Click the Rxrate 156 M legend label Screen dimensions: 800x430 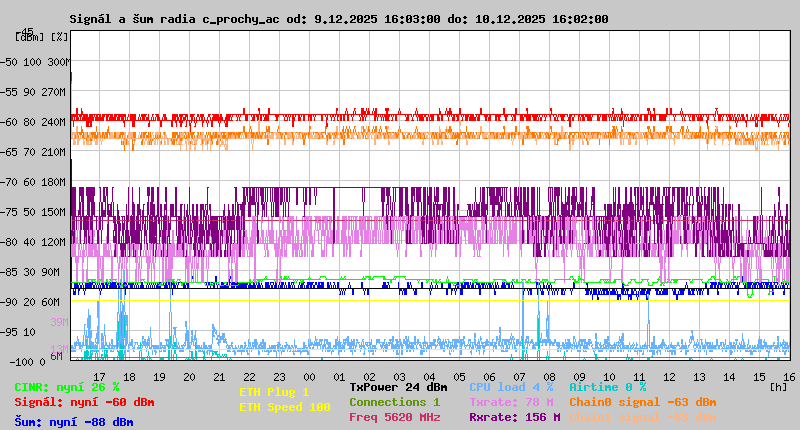click(x=514, y=417)
